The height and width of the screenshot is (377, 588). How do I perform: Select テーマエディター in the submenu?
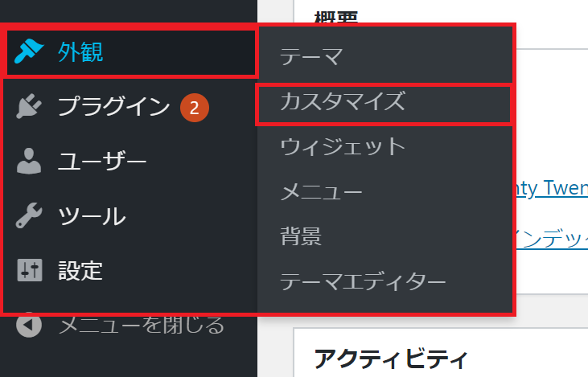tap(384, 281)
